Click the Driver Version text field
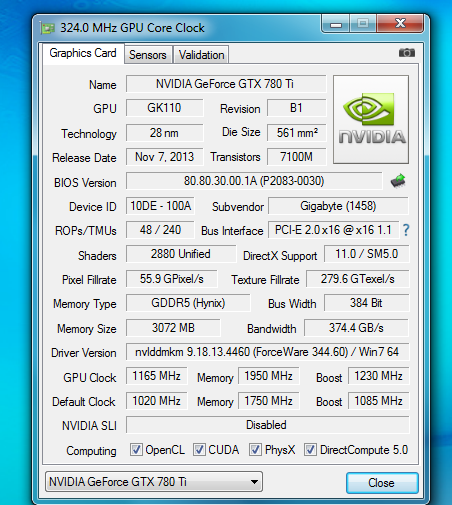452x505 pixels. (x=267, y=352)
